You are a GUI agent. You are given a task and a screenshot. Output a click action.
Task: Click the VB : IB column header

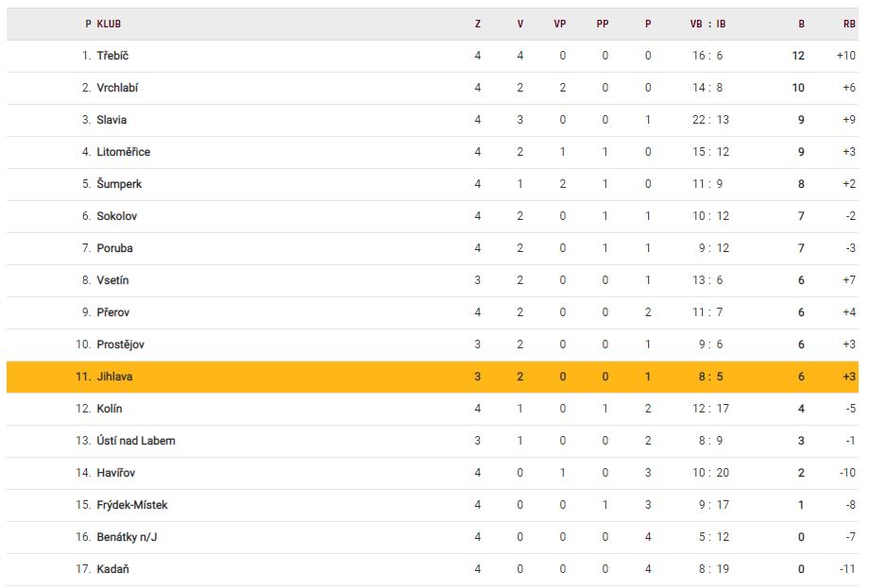pyautogui.click(x=707, y=24)
